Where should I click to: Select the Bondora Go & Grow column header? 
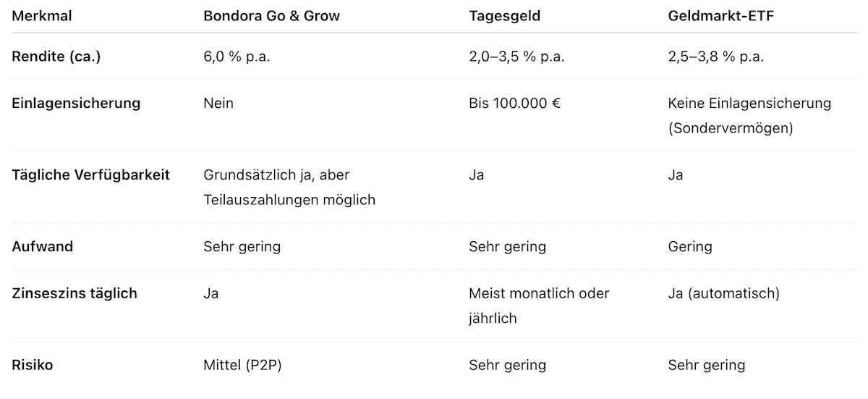coord(271,16)
